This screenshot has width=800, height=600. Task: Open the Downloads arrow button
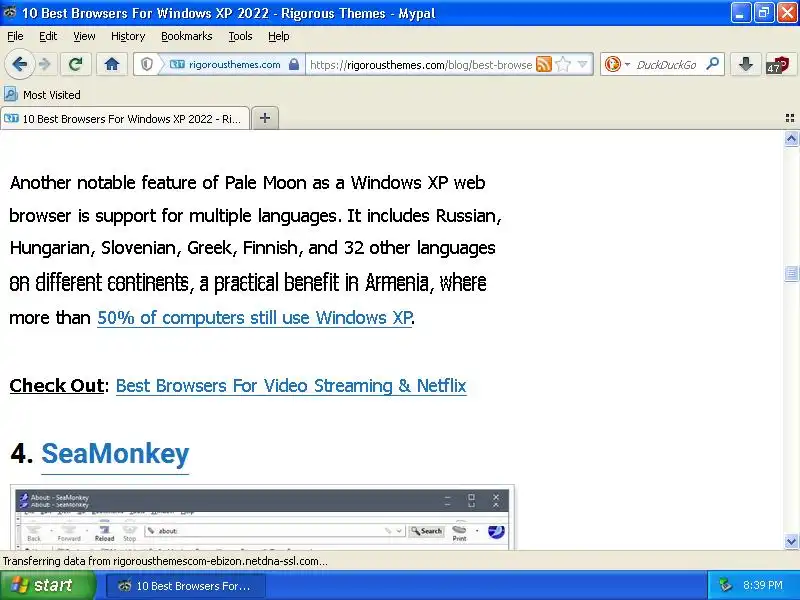click(x=745, y=64)
